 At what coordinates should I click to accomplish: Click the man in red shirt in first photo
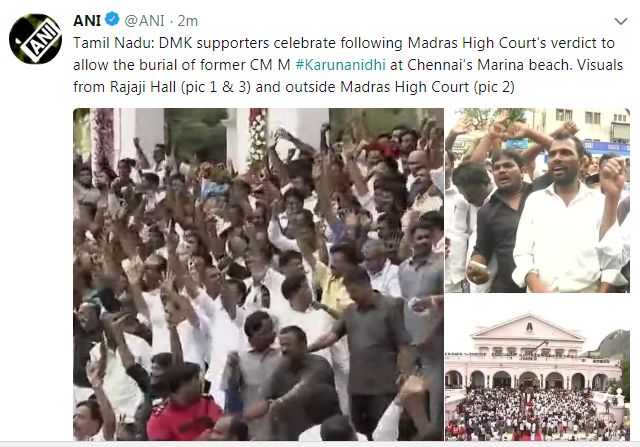pos(182,402)
